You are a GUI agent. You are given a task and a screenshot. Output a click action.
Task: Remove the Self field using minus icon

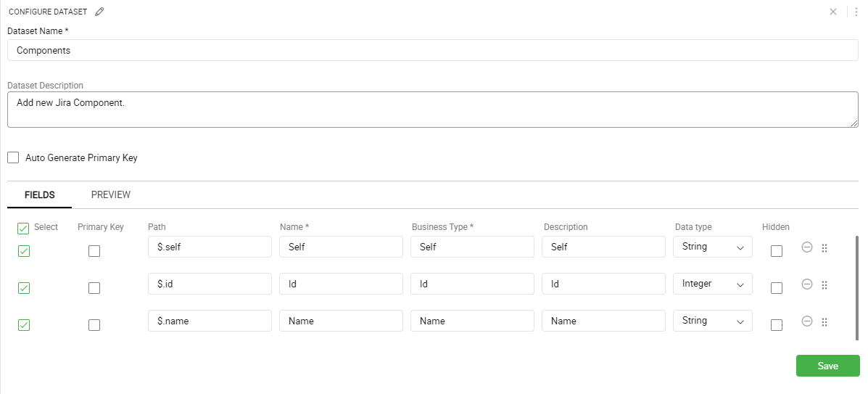pos(807,247)
